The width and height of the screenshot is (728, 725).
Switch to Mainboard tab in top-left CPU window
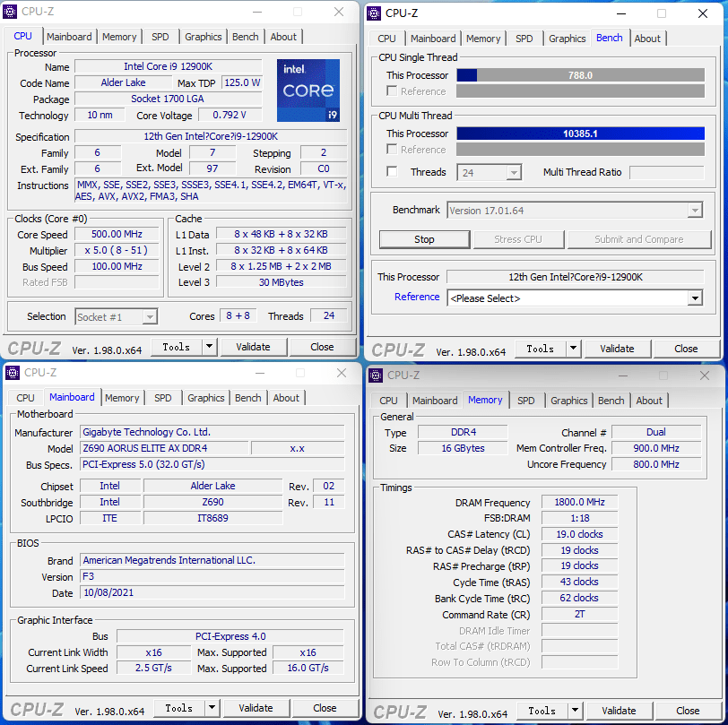[69, 37]
